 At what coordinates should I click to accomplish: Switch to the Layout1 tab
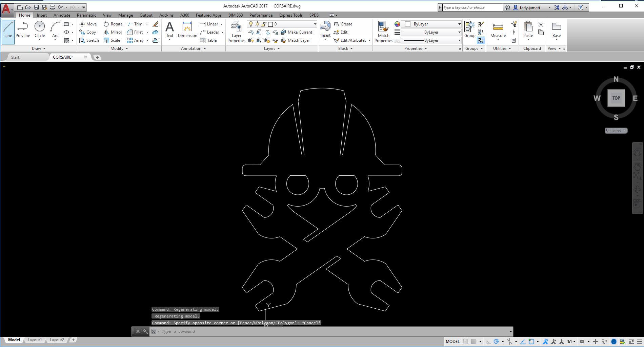[35, 340]
